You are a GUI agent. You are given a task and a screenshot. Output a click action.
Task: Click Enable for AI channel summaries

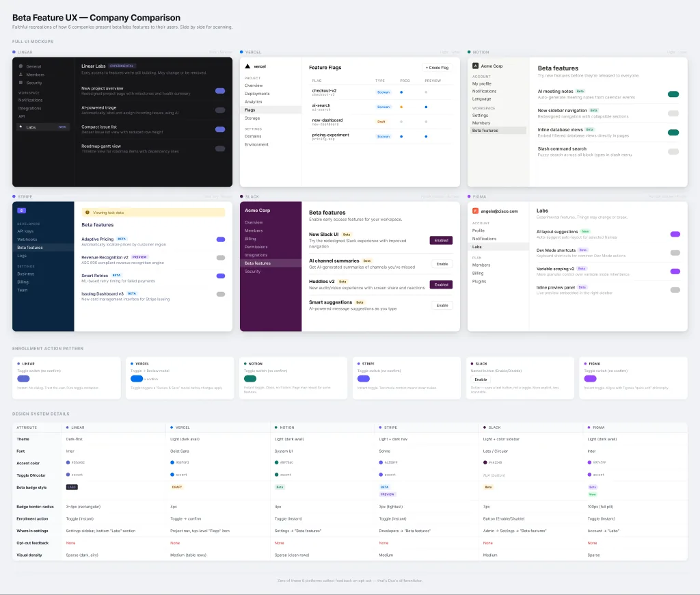[442, 264]
